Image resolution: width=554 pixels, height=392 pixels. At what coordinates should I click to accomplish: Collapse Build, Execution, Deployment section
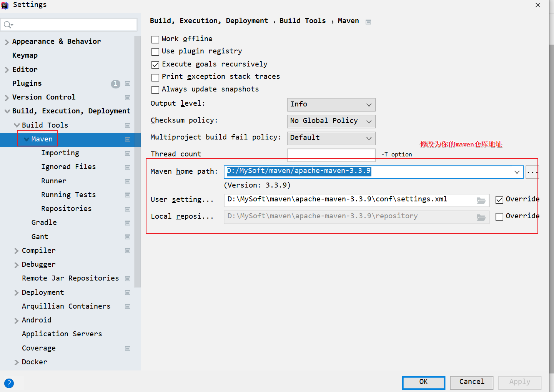[7, 111]
